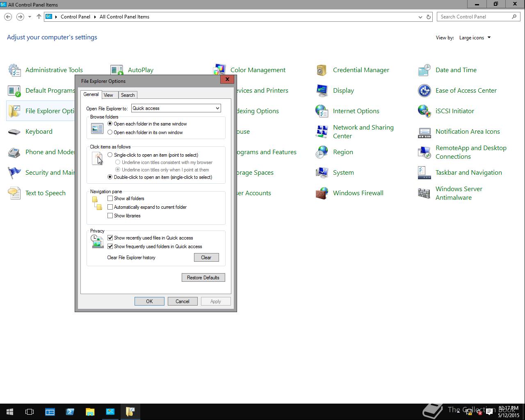This screenshot has height=420, width=525.
Task: Switch to the General tab
Action: (91, 94)
